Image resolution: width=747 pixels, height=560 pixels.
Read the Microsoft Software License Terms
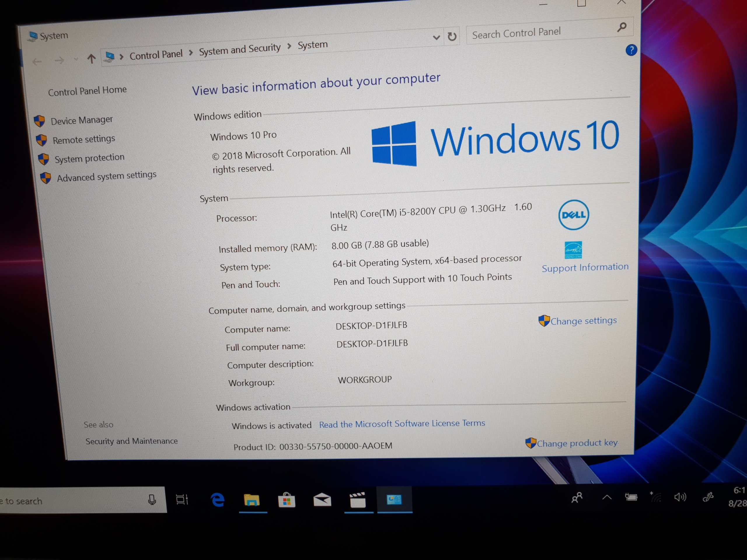pos(402,423)
